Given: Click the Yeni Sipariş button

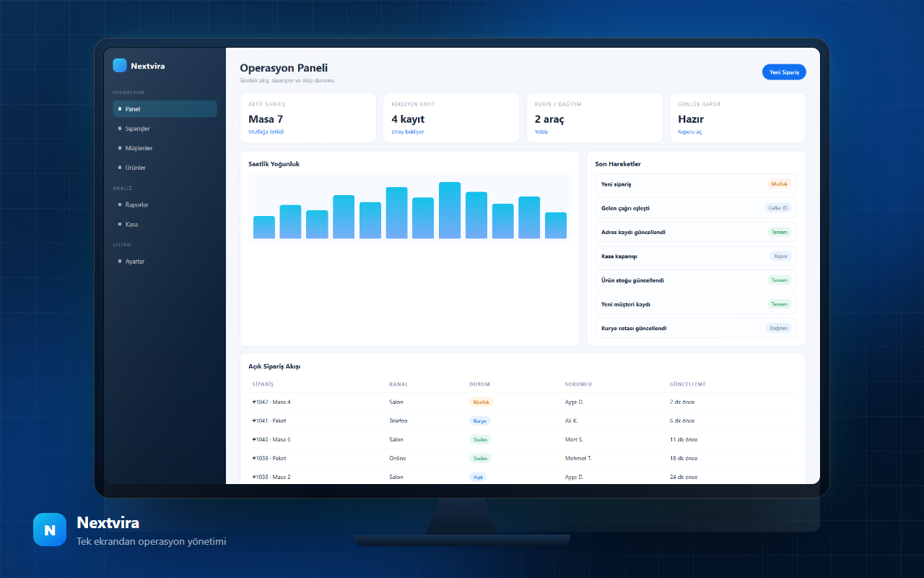Looking at the screenshot, I should [x=784, y=72].
